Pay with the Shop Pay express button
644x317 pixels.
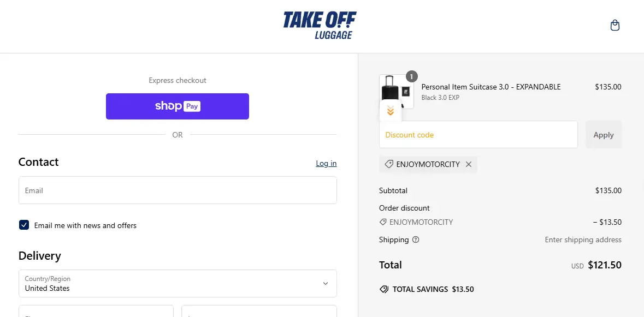pyautogui.click(x=178, y=106)
